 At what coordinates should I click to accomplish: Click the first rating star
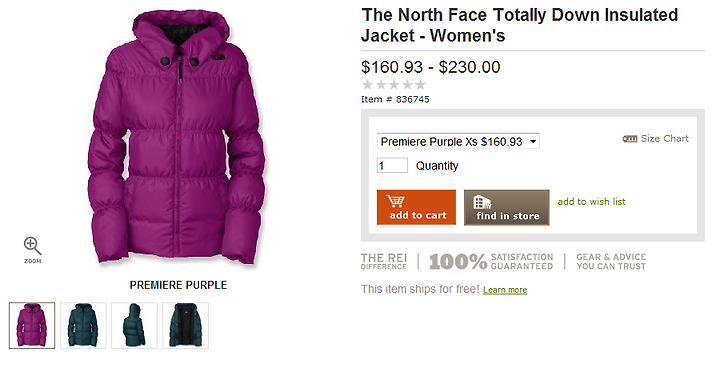tap(367, 85)
